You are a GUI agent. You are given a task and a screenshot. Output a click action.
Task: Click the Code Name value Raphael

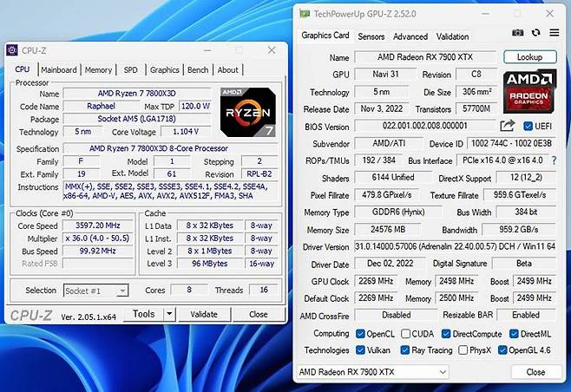(x=102, y=106)
